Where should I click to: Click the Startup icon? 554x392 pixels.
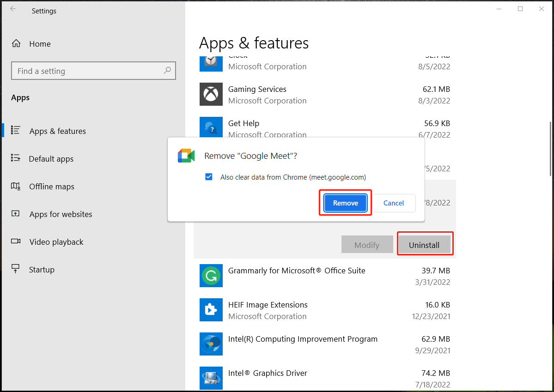[x=16, y=269]
